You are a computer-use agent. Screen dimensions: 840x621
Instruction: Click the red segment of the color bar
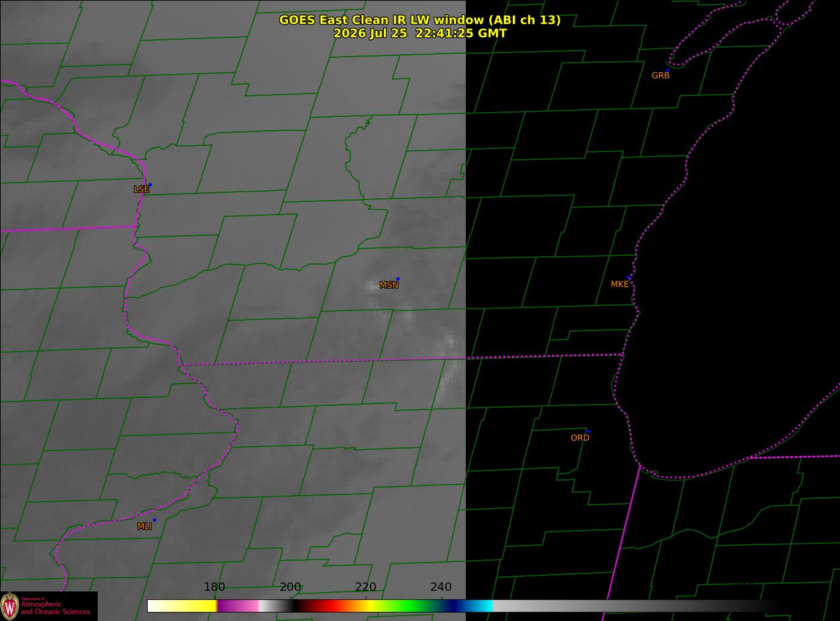(x=328, y=605)
